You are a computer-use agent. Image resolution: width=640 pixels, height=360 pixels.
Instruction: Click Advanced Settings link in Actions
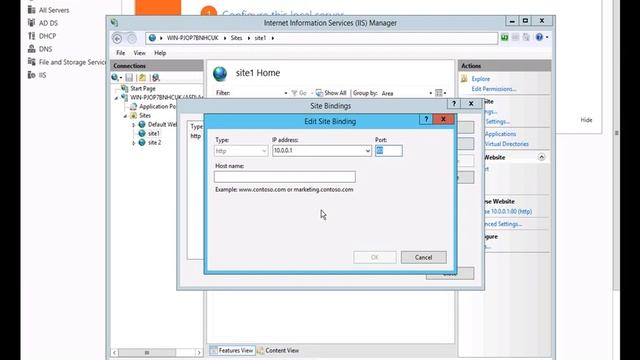point(503,224)
